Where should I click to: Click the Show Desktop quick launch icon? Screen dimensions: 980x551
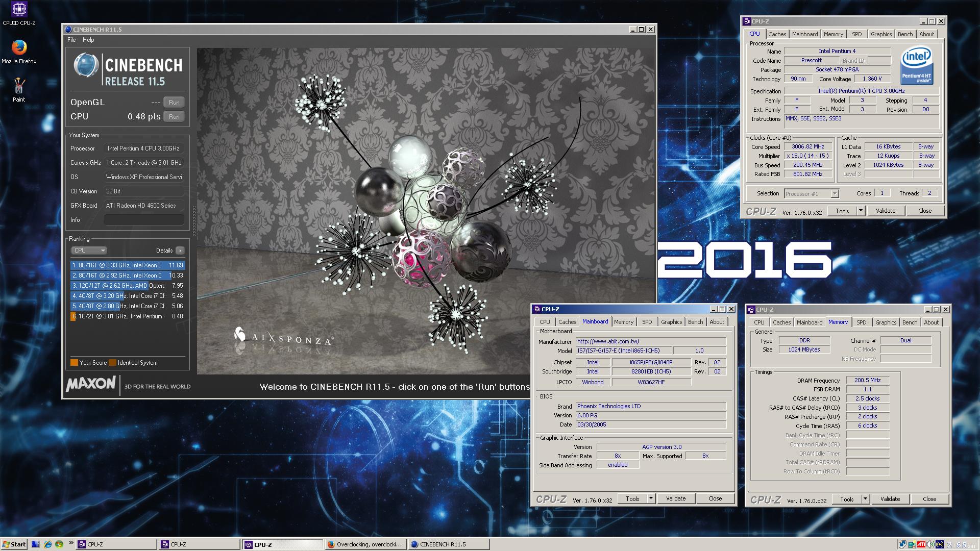point(36,544)
